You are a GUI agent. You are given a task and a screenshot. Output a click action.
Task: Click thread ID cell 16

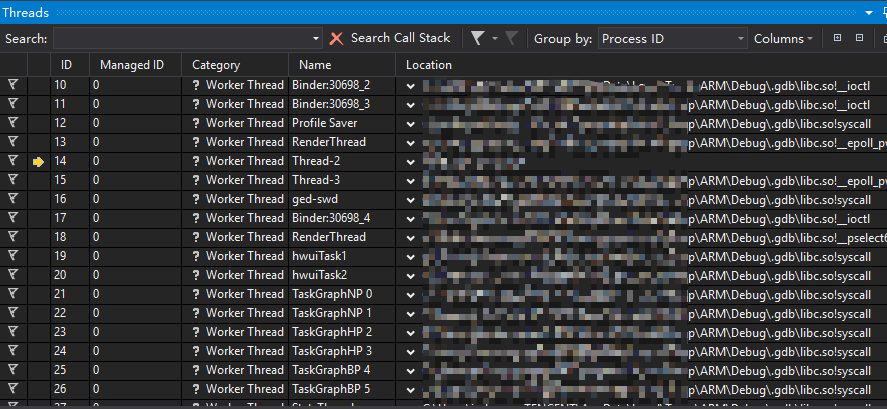click(60, 199)
